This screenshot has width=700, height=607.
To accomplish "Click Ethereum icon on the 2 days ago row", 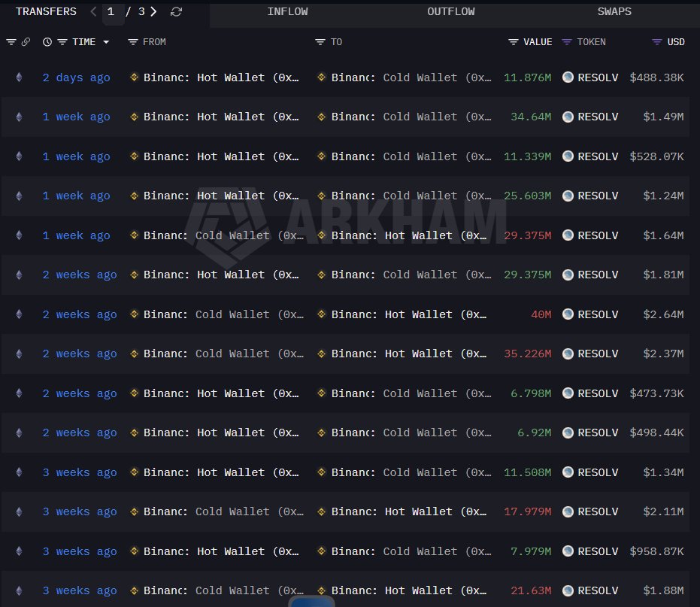I will pos(19,77).
